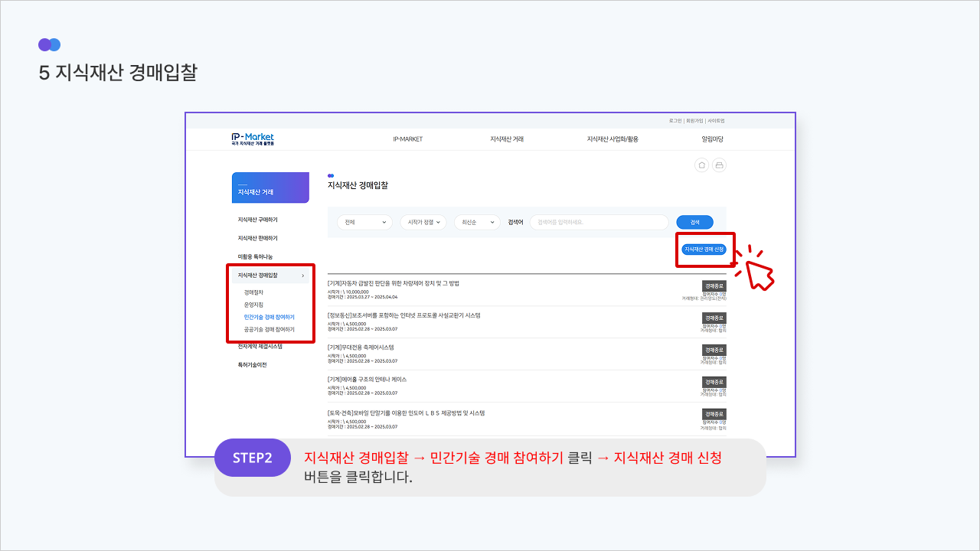Open the 지식재산 거래 top menu
This screenshot has height=551, width=980.
(x=507, y=139)
